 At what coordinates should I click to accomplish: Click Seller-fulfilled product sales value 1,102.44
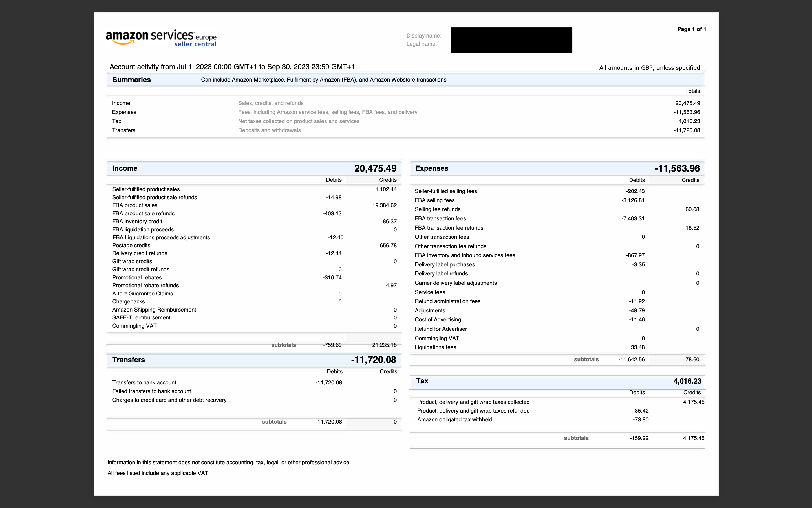(x=386, y=189)
